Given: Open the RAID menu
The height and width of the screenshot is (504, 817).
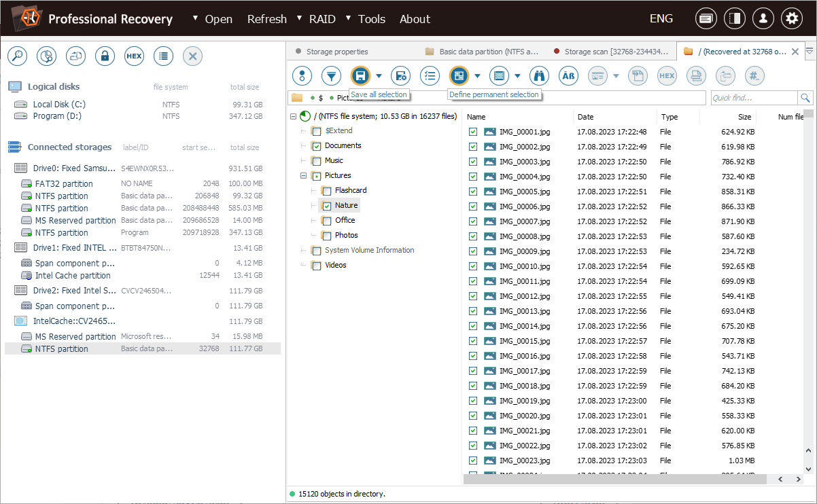Looking at the screenshot, I should pyautogui.click(x=321, y=19).
